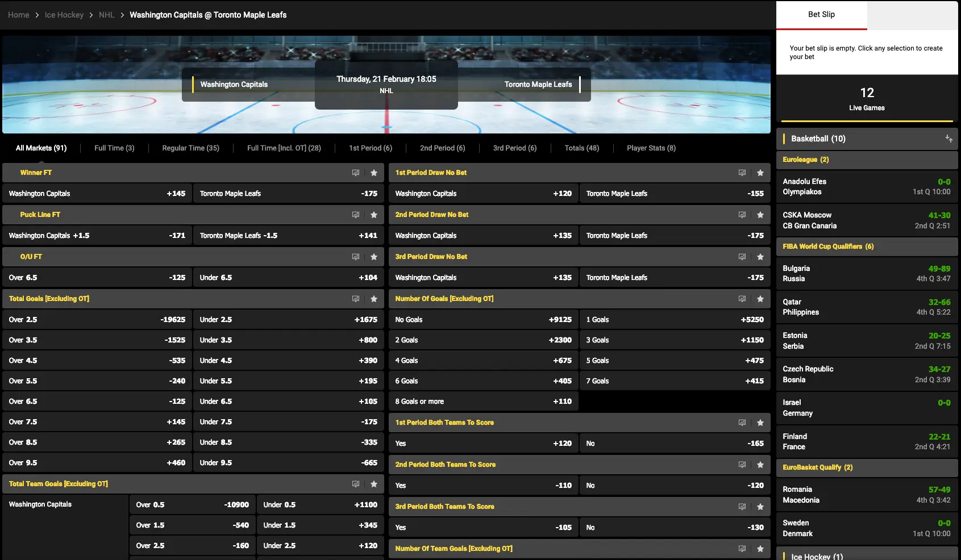Open 3rd Period Draw No Bet stats icon
961x560 pixels.
(742, 257)
